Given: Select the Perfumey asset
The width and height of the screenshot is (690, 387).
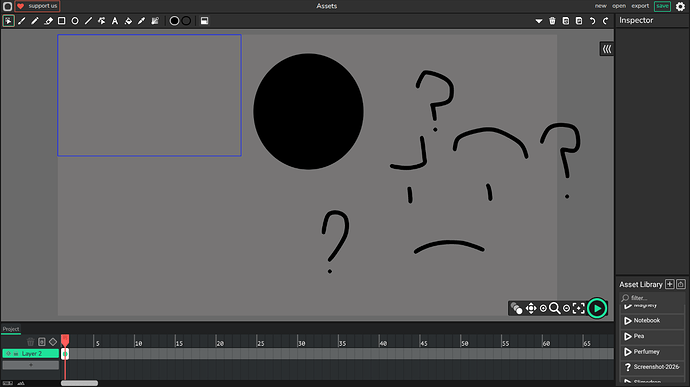Looking at the screenshot, I should [x=652, y=352].
